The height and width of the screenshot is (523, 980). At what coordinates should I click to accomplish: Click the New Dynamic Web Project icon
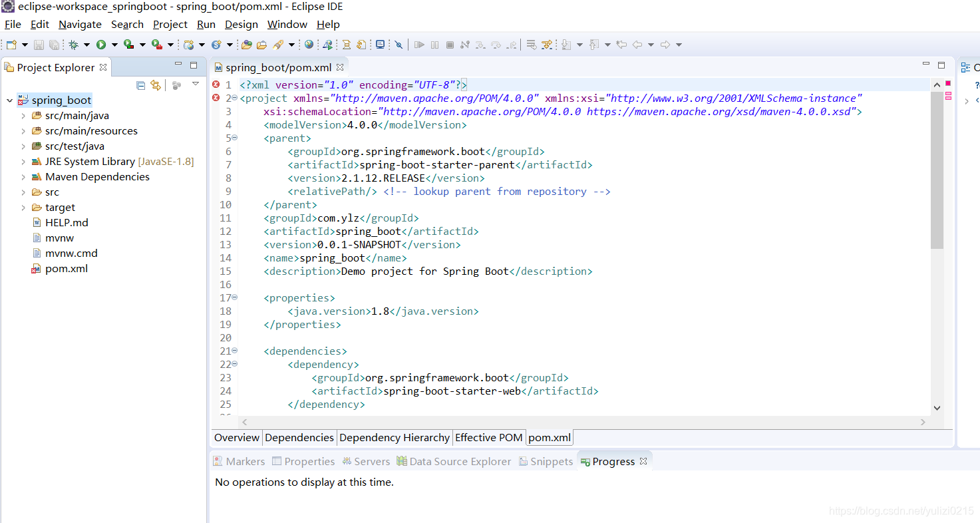[x=188, y=45]
